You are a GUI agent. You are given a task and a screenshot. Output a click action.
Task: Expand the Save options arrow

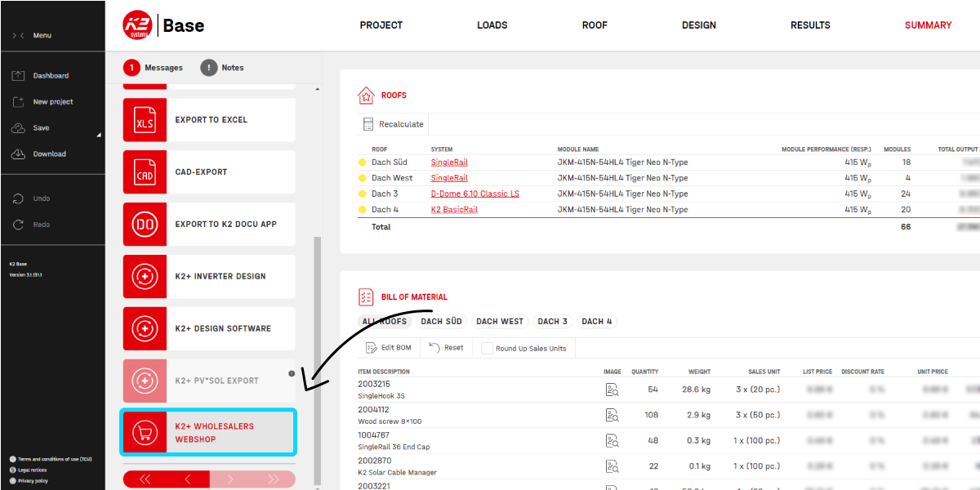(99, 135)
